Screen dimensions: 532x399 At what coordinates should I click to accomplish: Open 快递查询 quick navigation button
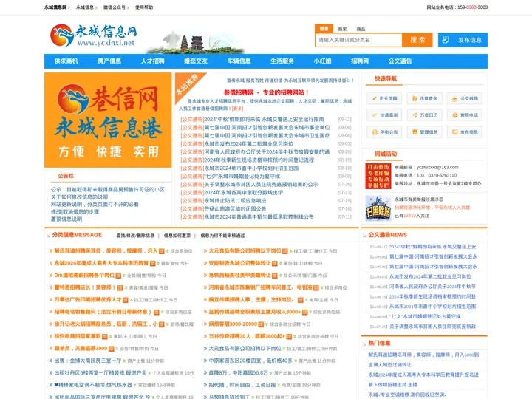click(x=384, y=115)
